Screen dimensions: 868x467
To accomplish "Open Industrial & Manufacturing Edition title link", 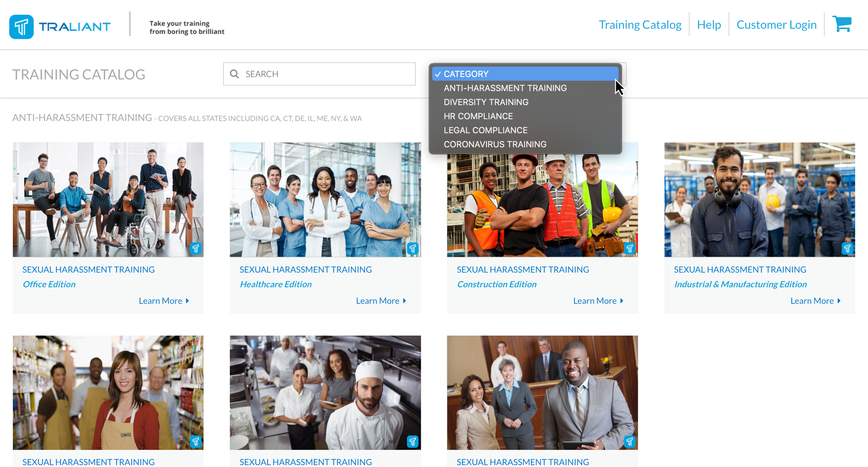I will pos(740,270).
